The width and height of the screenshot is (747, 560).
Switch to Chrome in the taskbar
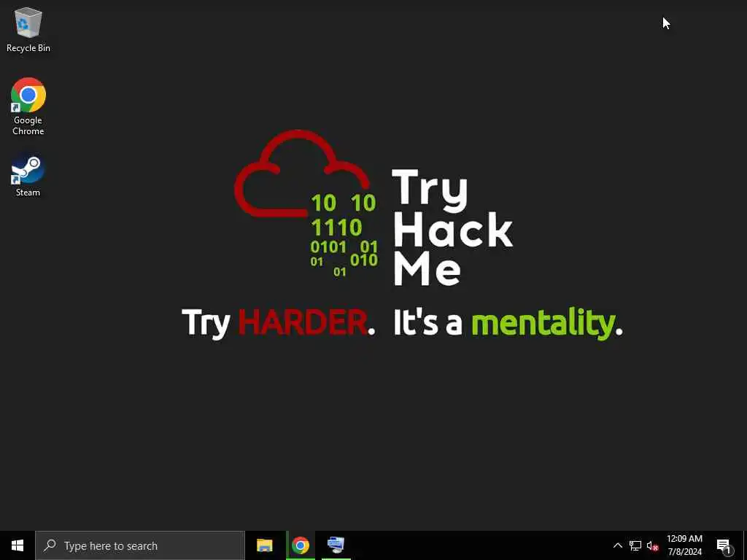[x=301, y=545]
